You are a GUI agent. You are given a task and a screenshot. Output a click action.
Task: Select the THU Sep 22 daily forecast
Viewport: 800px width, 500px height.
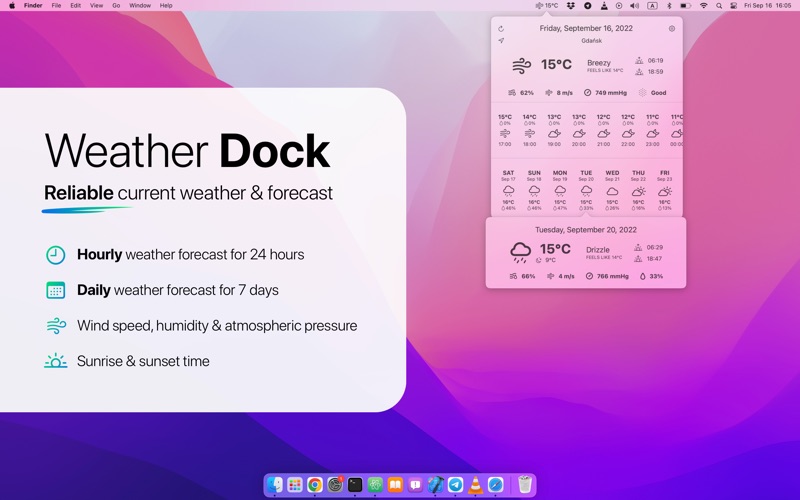638,191
